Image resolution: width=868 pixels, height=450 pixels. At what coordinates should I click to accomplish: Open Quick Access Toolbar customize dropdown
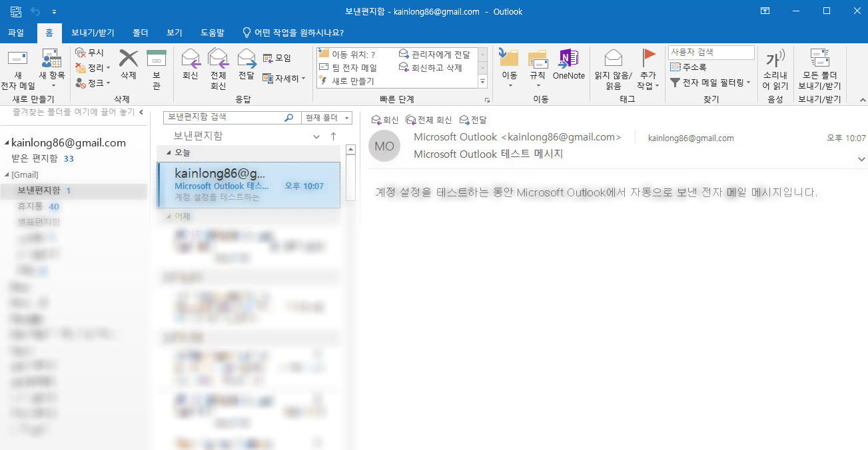54,11
